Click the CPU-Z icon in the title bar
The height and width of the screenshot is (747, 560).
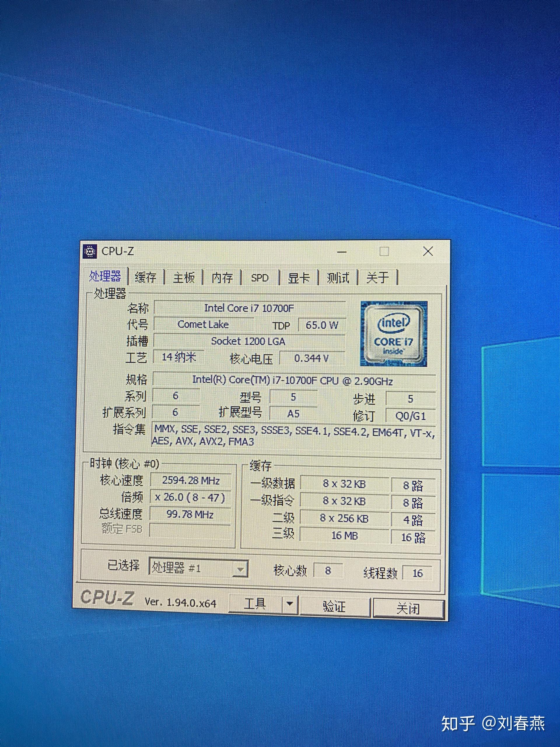[90, 251]
